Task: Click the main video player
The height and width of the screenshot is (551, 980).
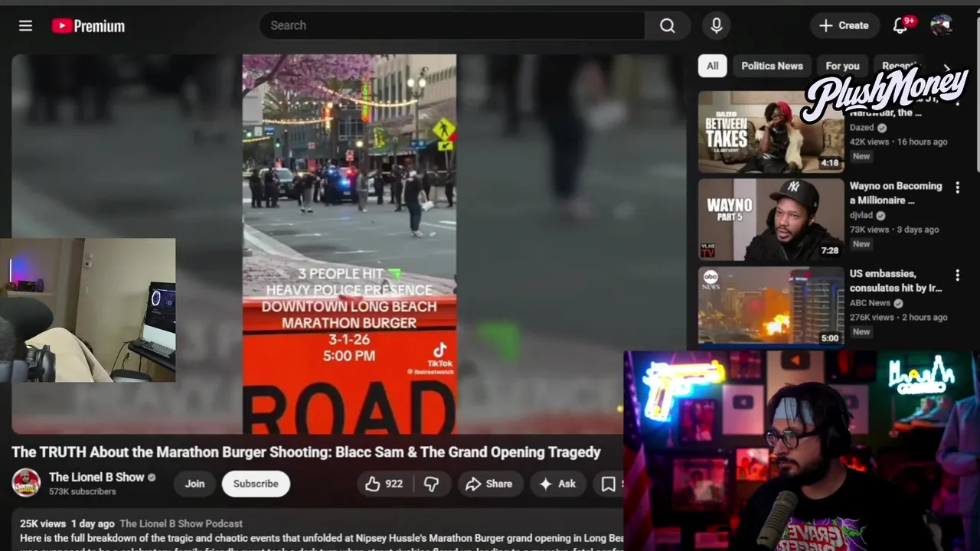Action: (x=349, y=244)
